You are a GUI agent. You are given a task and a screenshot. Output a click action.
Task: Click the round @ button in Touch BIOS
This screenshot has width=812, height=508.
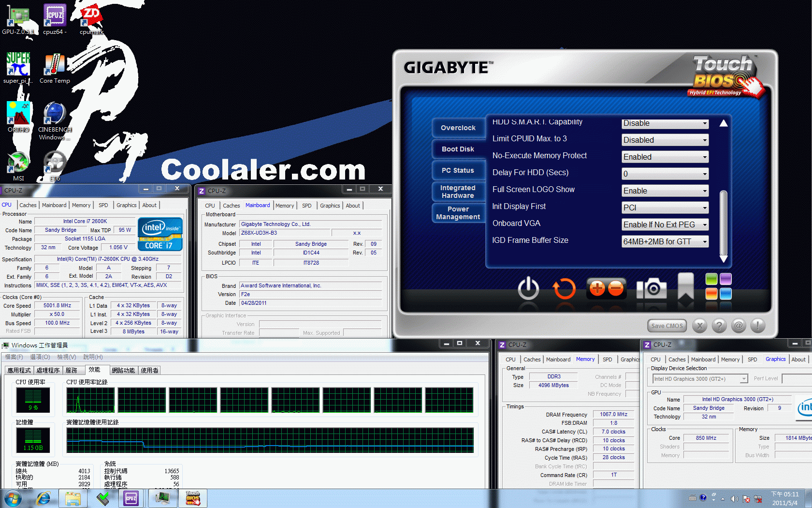coord(739,326)
